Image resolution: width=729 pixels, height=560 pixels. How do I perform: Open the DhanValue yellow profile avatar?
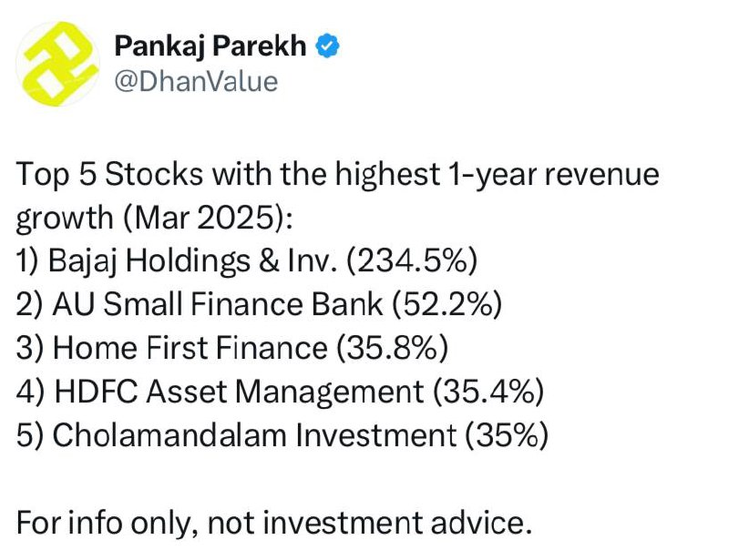(x=57, y=64)
